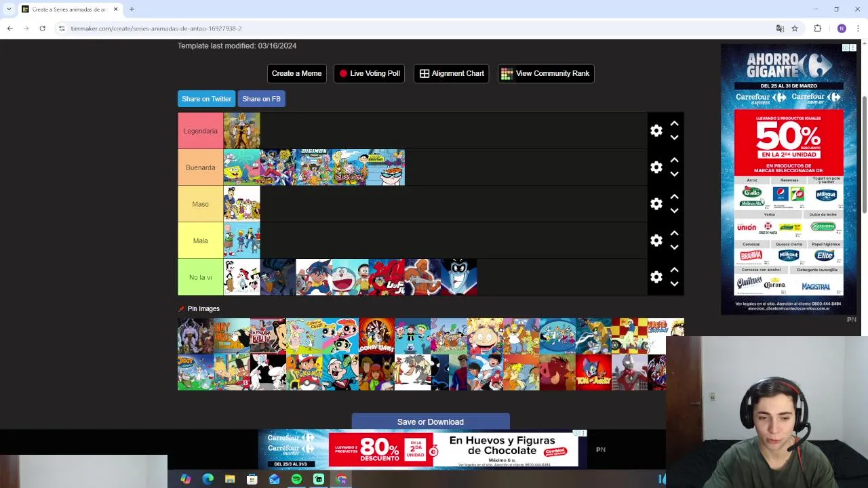Pick Rugrats image from pool
The image size is (868, 488).
click(x=485, y=336)
